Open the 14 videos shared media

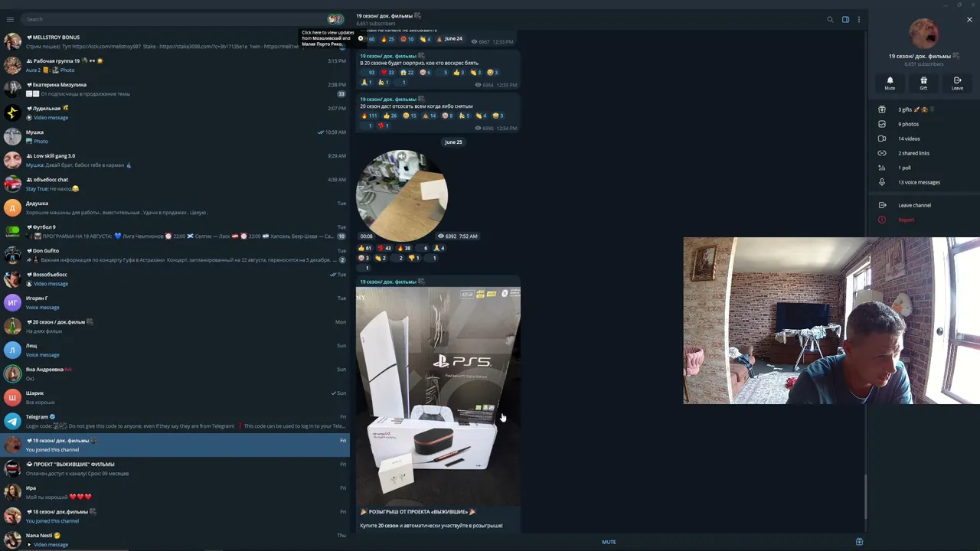tap(924, 139)
